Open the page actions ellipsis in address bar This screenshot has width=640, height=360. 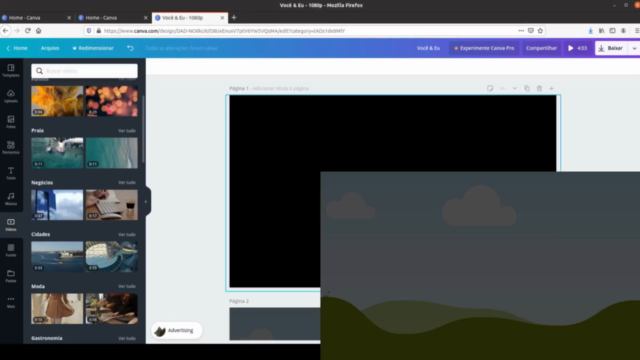coord(521,31)
